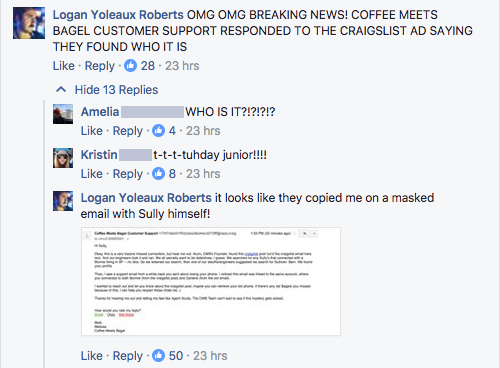Like Kristin's tuhday junior reply
Image resolution: width=500 pixels, height=368 pixels.
click(92, 174)
